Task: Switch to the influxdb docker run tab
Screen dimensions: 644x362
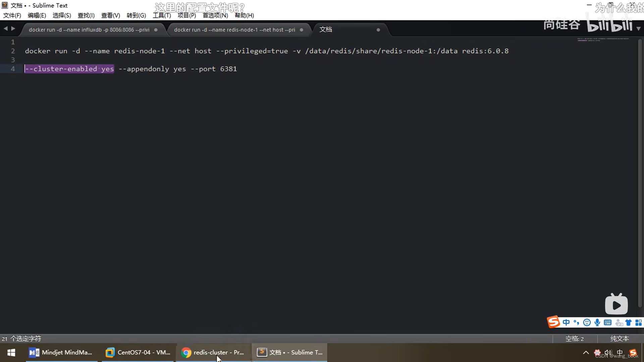Action: tap(89, 30)
